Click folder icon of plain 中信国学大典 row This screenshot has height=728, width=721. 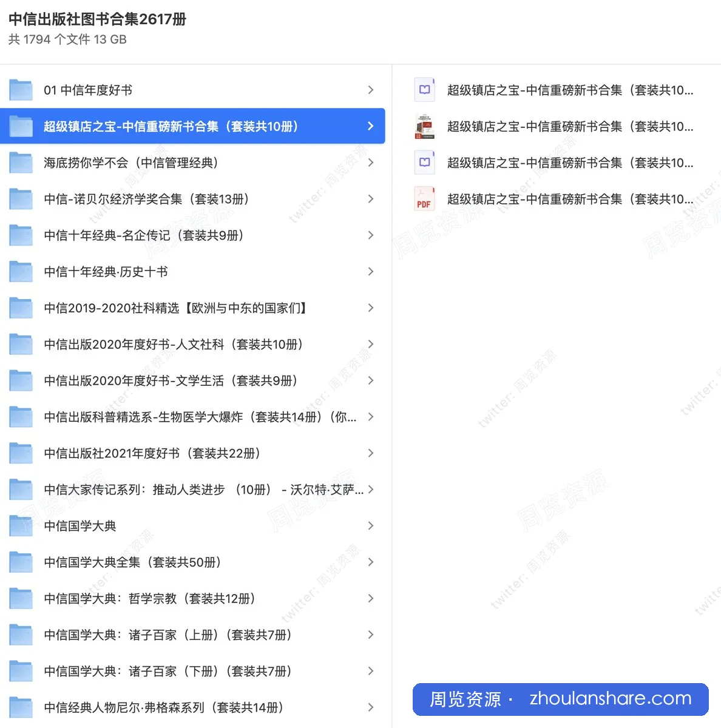tap(21, 526)
